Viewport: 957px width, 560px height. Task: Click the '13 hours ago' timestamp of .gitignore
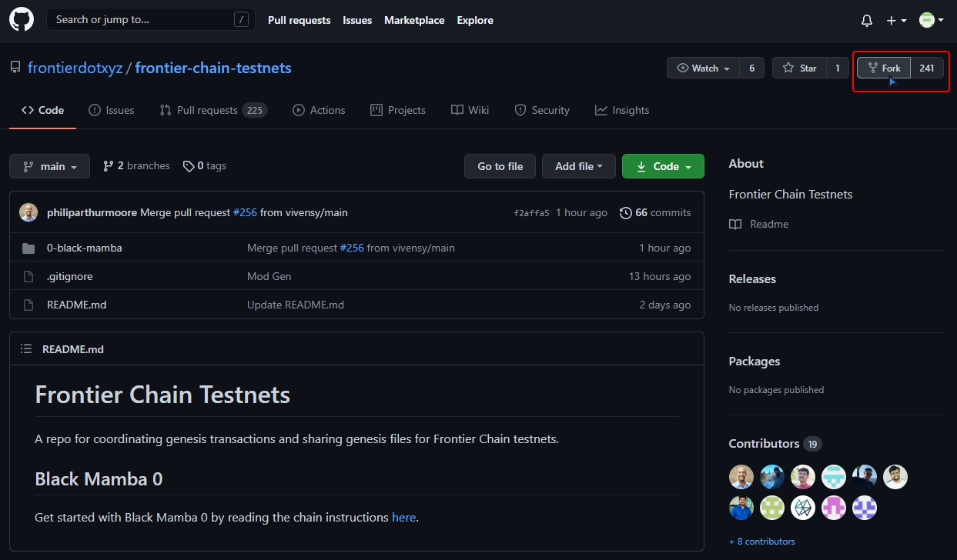(660, 276)
